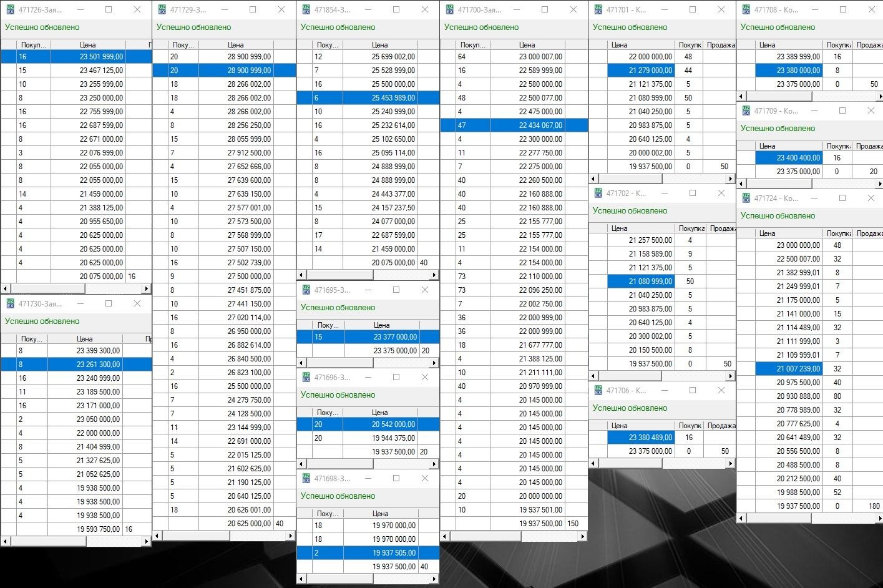
Task: Open the system menu icon of window 471724
Action: pyautogui.click(x=746, y=198)
